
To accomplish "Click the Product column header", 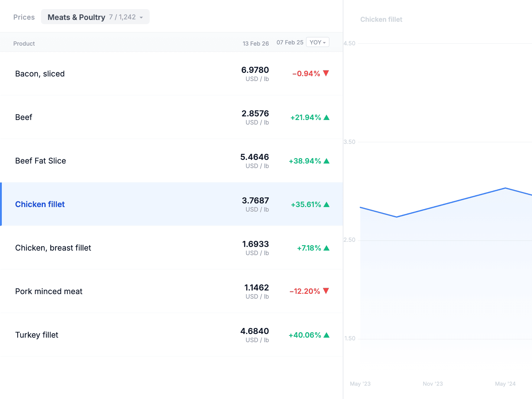I will 24,43.
